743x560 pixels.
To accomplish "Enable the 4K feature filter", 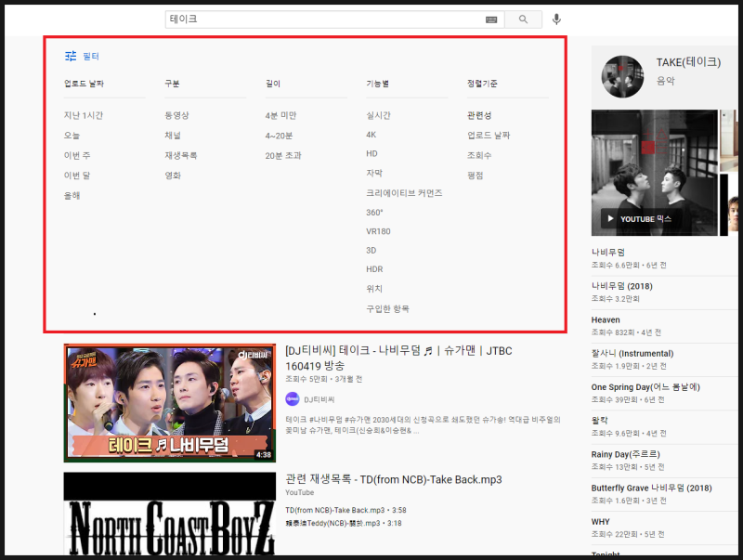I will coord(371,135).
